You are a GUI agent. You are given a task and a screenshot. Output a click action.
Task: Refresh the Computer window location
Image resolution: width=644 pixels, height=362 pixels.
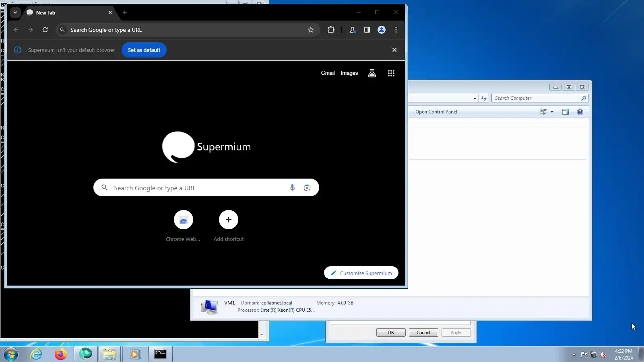point(484,98)
